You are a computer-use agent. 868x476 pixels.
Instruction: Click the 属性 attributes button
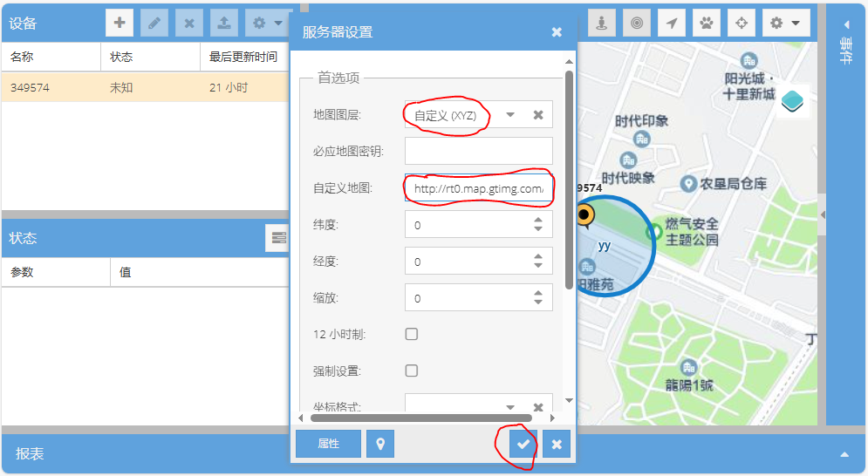pos(328,444)
